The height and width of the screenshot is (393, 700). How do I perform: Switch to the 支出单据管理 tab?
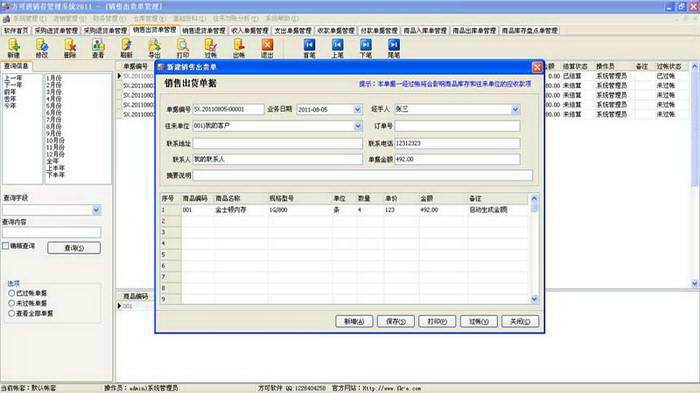292,31
